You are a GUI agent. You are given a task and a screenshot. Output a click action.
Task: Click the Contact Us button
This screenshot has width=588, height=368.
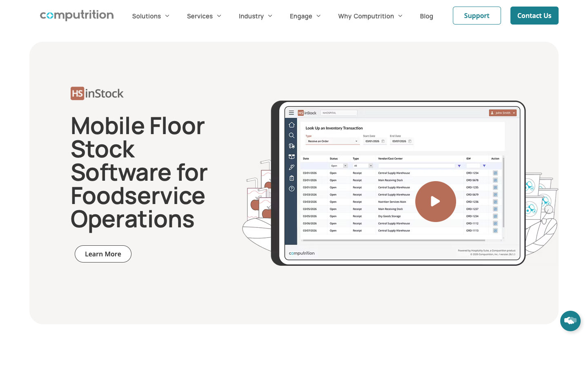(x=534, y=16)
